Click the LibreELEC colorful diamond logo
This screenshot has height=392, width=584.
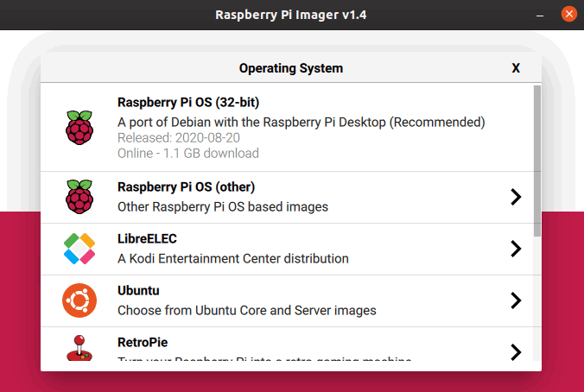pyautogui.click(x=79, y=249)
